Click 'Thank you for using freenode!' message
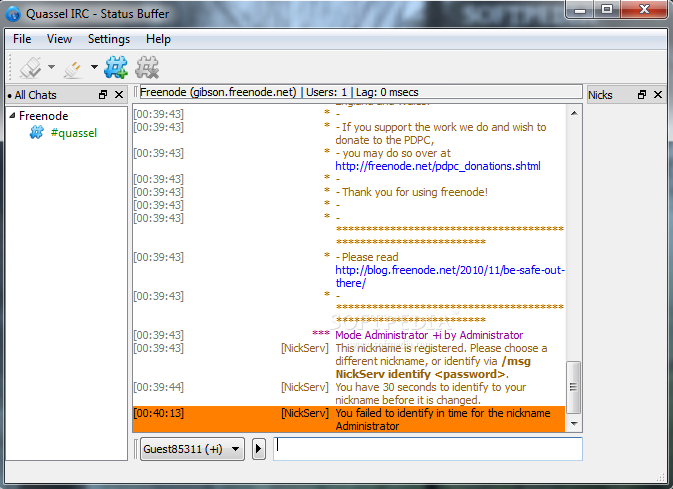673x489 pixels. (412, 192)
